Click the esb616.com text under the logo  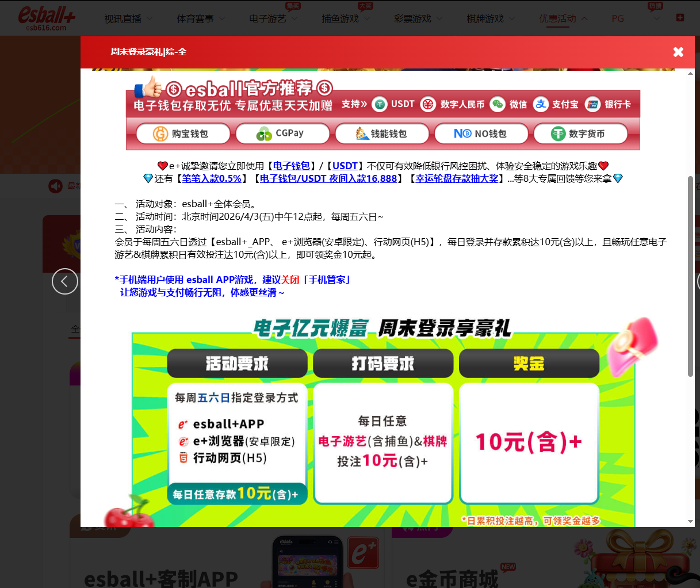tap(47, 28)
